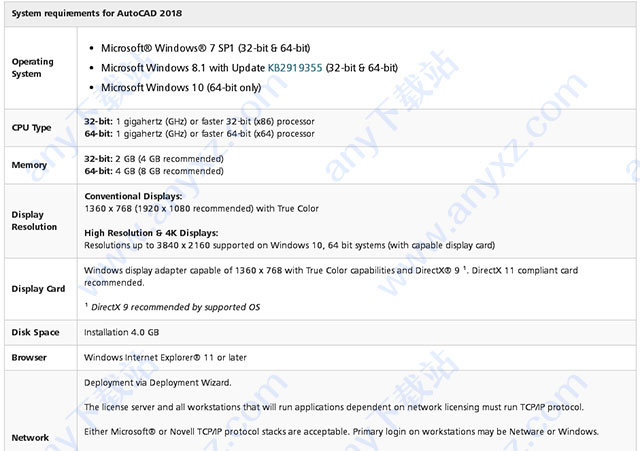
Task: Select the 'Network' row label
Action: tap(30, 438)
